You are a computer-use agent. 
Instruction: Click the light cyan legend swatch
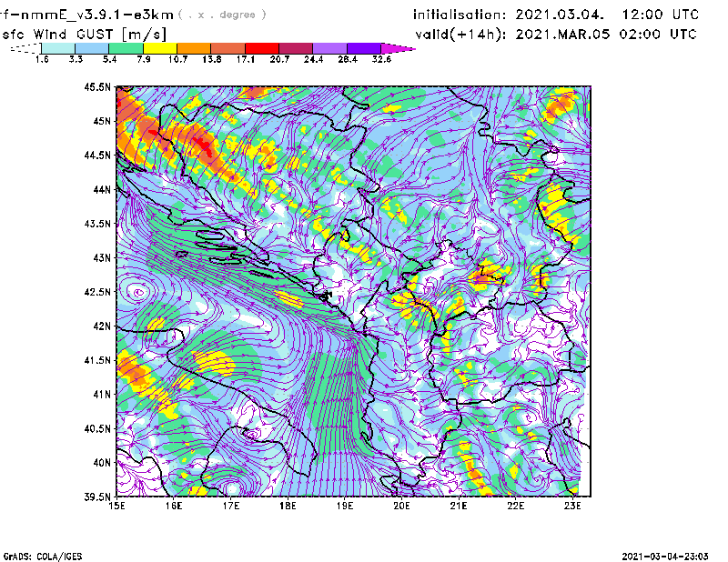click(58, 48)
